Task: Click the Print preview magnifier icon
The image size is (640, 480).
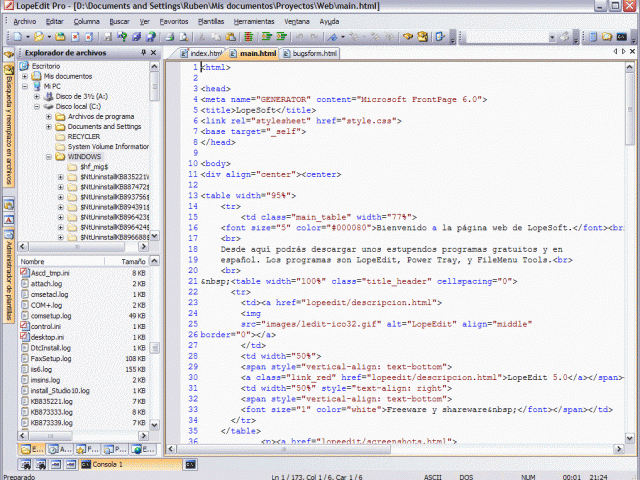Action: tap(184, 37)
